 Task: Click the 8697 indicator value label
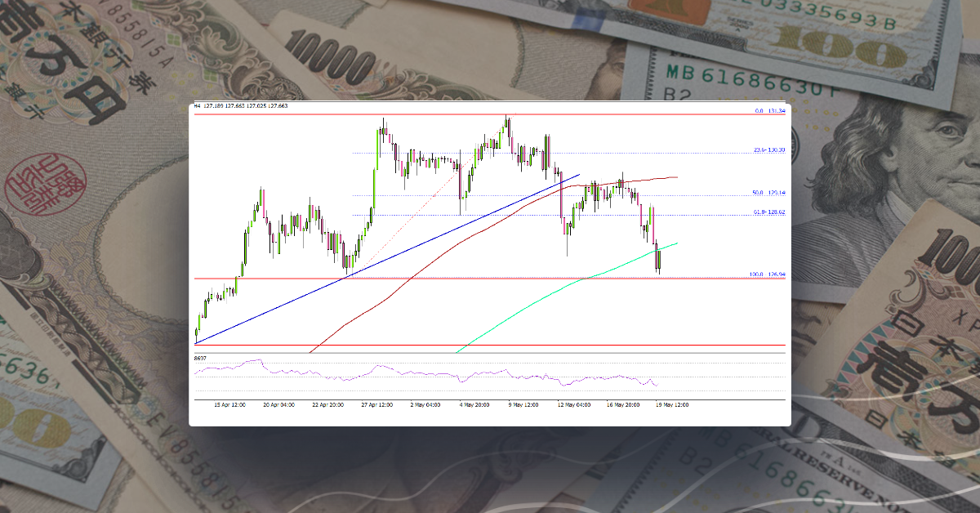198,358
